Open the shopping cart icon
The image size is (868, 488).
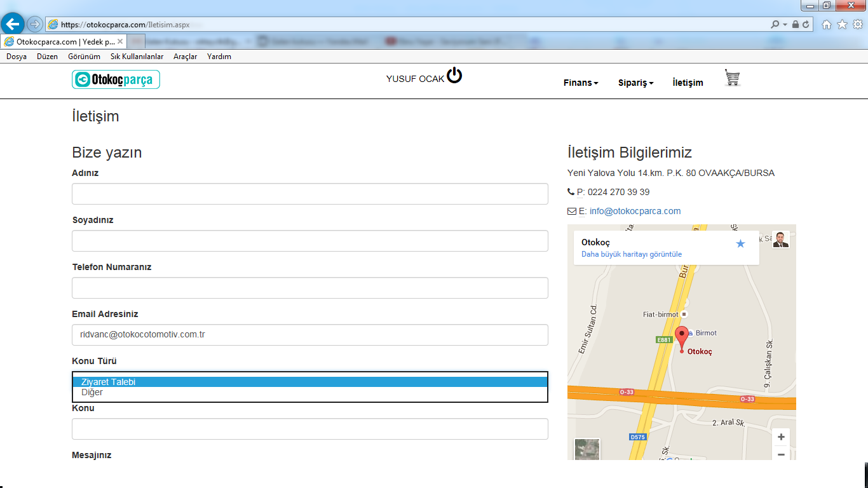[x=733, y=78]
